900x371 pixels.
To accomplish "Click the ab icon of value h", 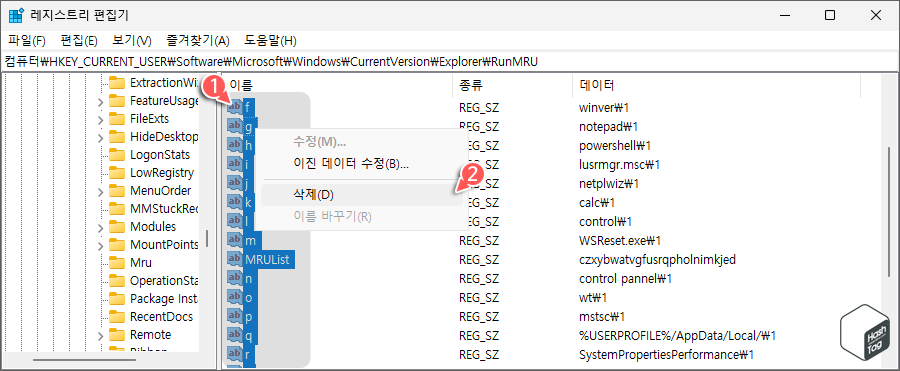I will (x=234, y=145).
